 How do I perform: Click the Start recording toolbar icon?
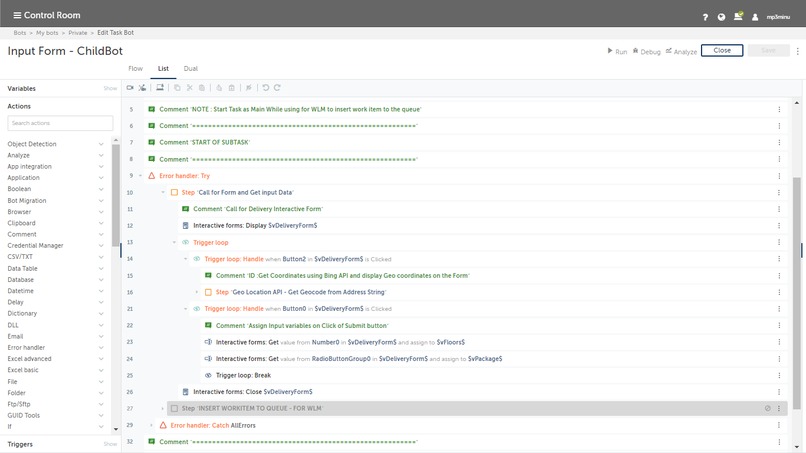[130, 88]
